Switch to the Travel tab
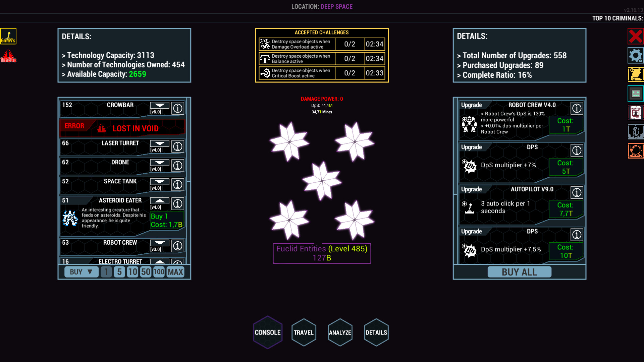This screenshot has height=362, width=644. click(x=304, y=333)
